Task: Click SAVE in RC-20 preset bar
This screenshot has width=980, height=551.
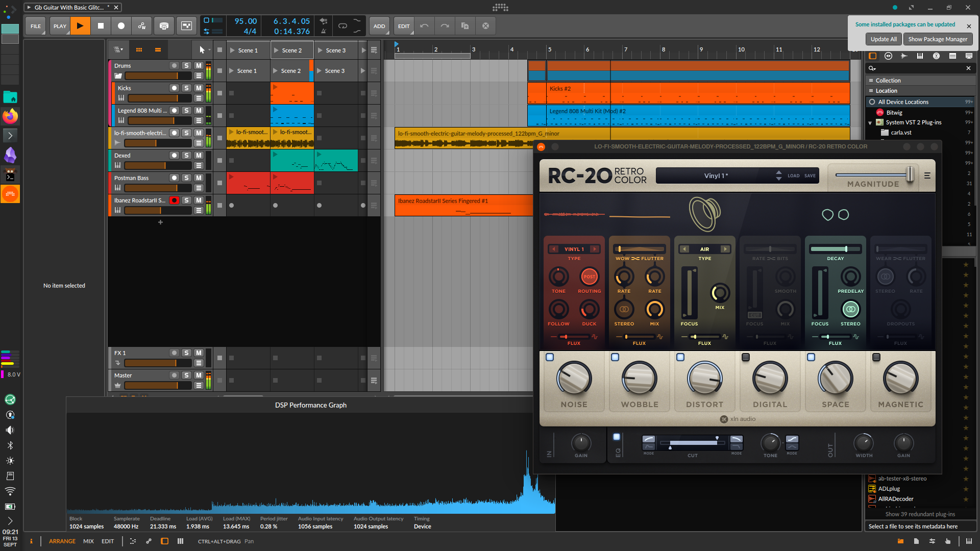Action: (x=810, y=176)
